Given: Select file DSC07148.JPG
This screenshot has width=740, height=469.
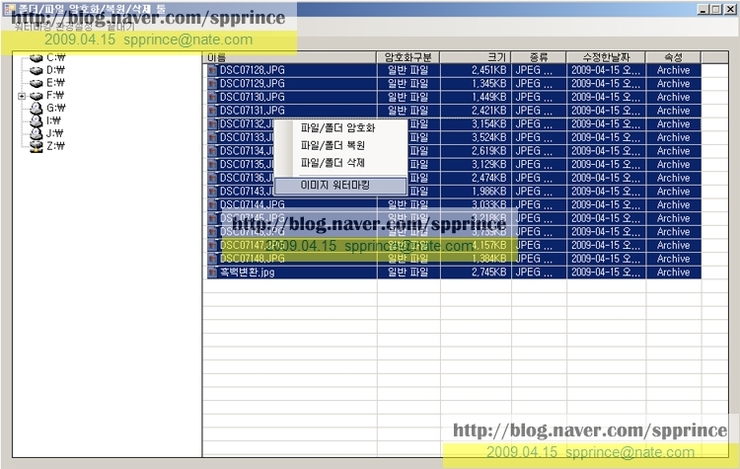Looking at the screenshot, I should coord(252,259).
